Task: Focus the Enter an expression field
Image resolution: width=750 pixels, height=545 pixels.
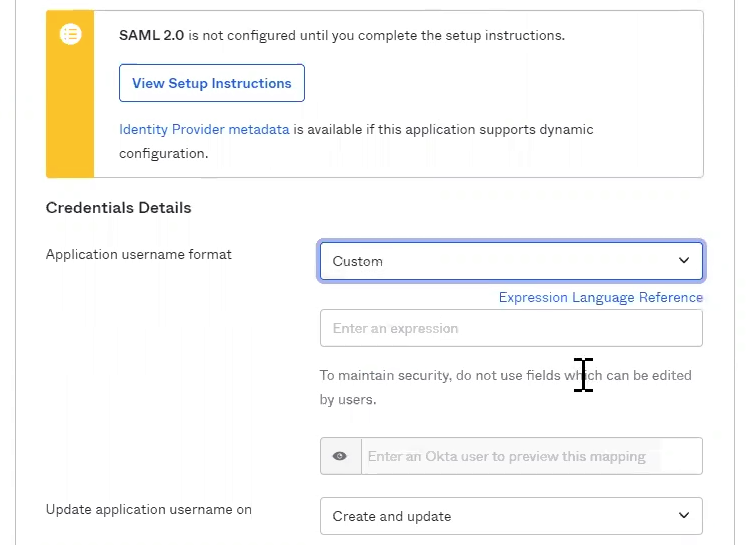Action: (x=510, y=328)
